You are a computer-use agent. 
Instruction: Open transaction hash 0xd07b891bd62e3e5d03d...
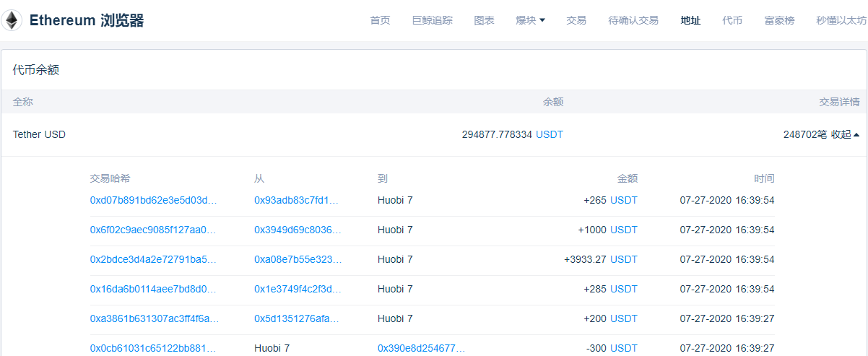153,200
